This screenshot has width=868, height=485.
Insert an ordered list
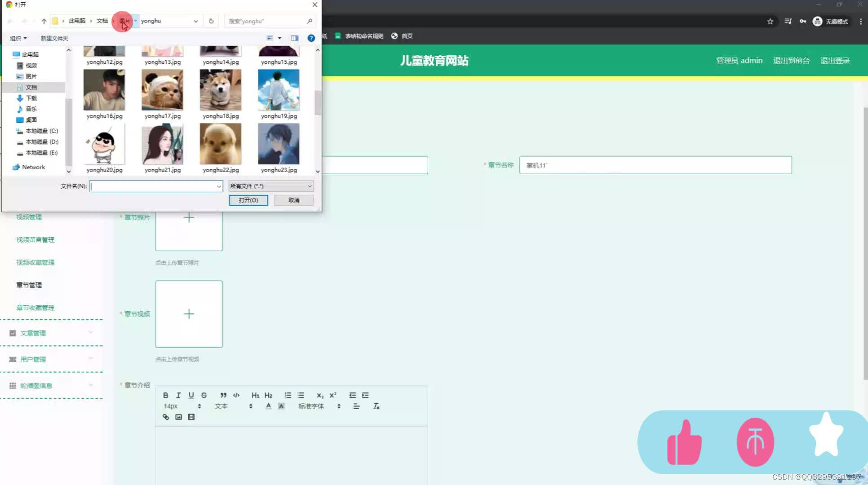pos(288,395)
